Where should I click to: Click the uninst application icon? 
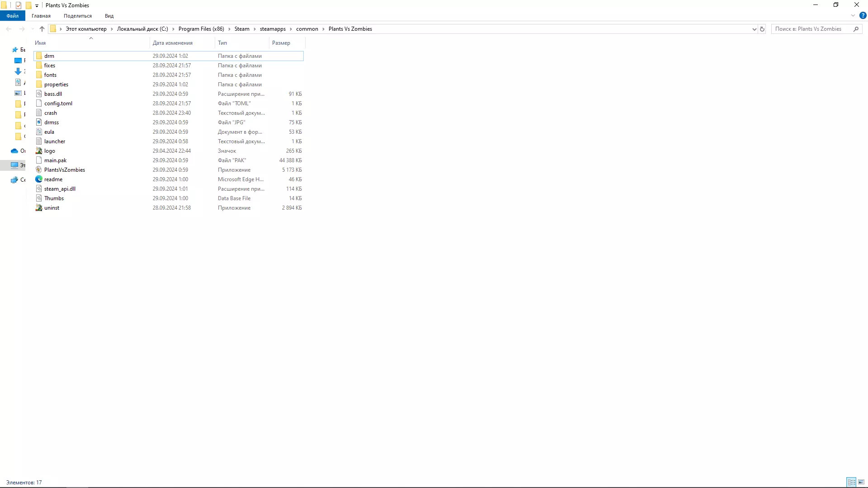tap(39, 208)
